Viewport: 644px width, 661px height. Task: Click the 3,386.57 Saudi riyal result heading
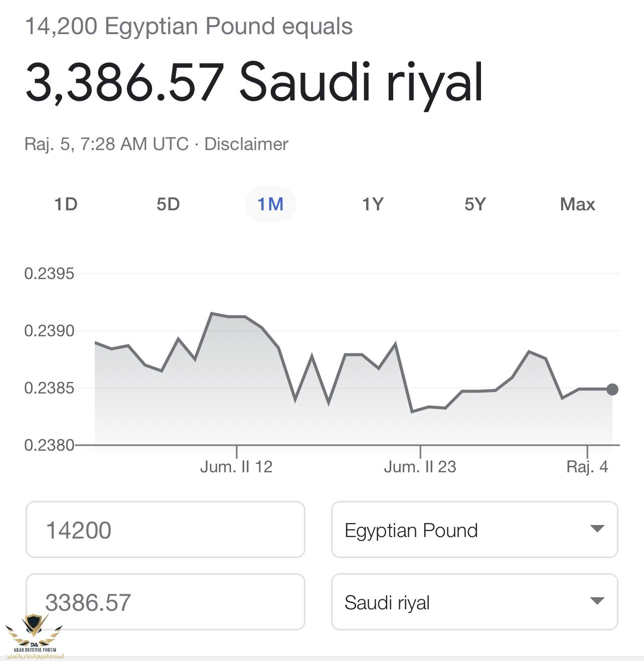pyautogui.click(x=254, y=82)
